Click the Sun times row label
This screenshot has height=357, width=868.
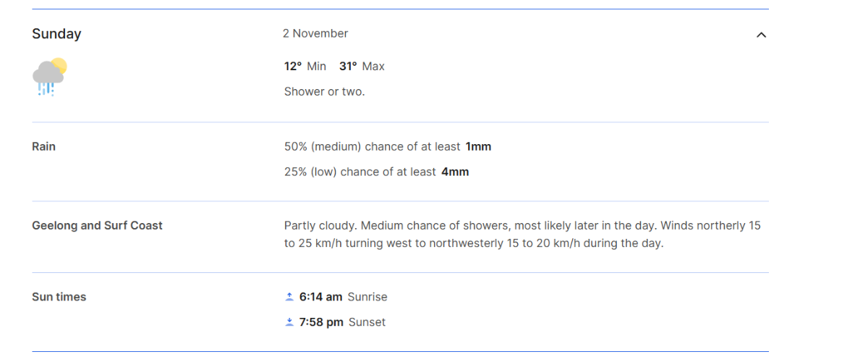(x=59, y=297)
